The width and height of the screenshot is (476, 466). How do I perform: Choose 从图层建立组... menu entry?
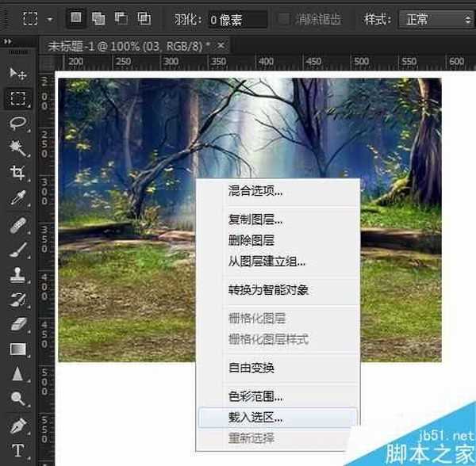(278, 261)
